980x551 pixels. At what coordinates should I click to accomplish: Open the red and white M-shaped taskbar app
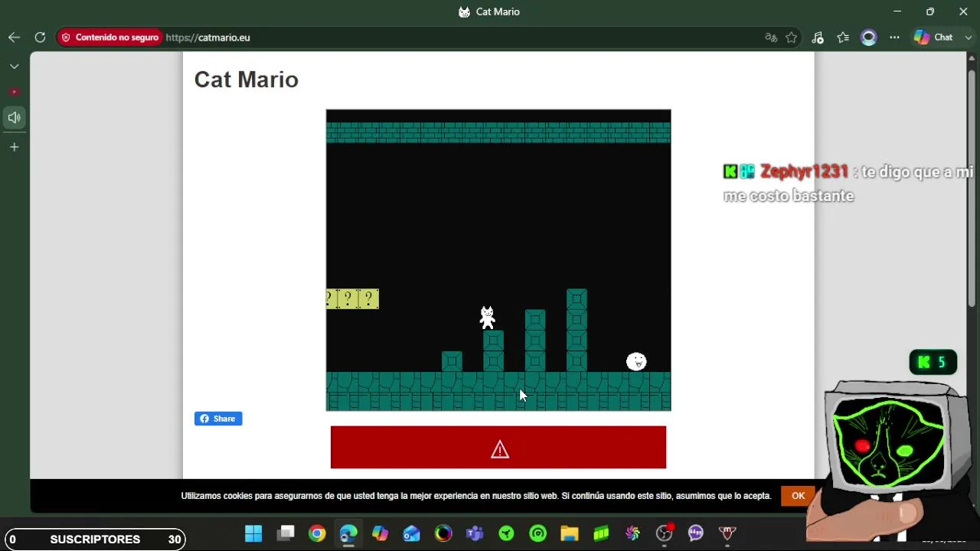727,533
